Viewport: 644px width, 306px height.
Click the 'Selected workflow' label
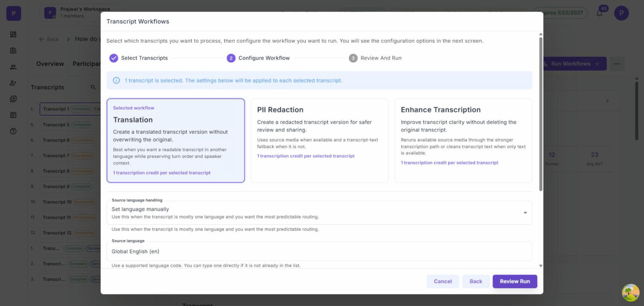tap(134, 108)
